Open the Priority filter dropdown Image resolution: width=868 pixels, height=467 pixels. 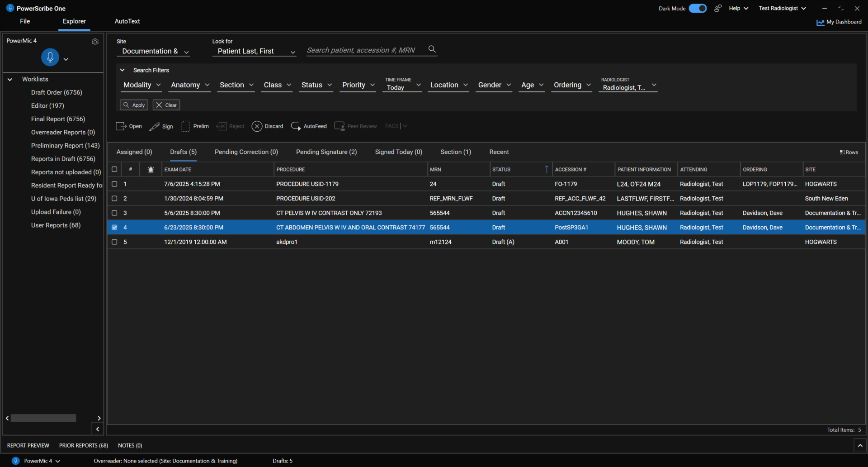pos(358,85)
